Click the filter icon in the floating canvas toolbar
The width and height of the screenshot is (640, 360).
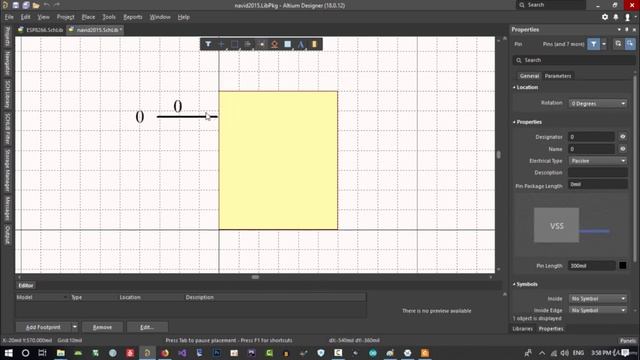point(208,44)
